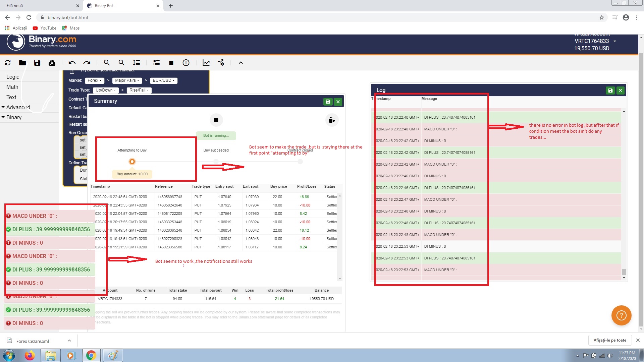Open the Forex Cezare.xml download chevron
Image resolution: width=644 pixels, height=362 pixels.
coord(69,341)
